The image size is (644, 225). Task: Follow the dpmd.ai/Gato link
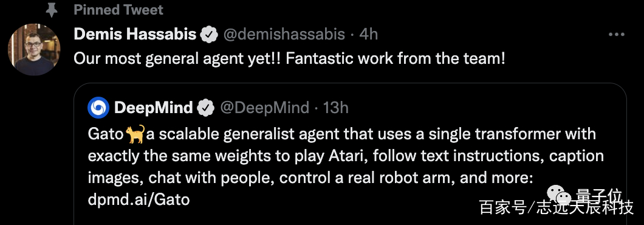point(139,200)
